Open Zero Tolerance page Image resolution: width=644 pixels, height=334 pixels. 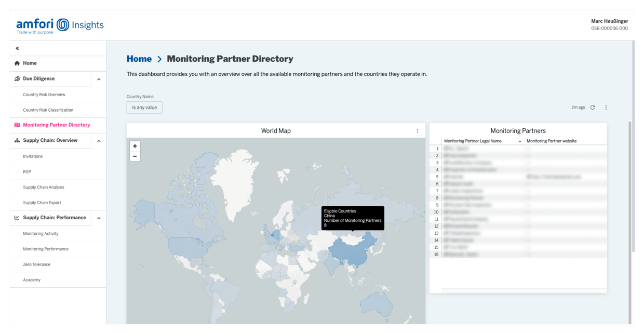click(x=37, y=264)
